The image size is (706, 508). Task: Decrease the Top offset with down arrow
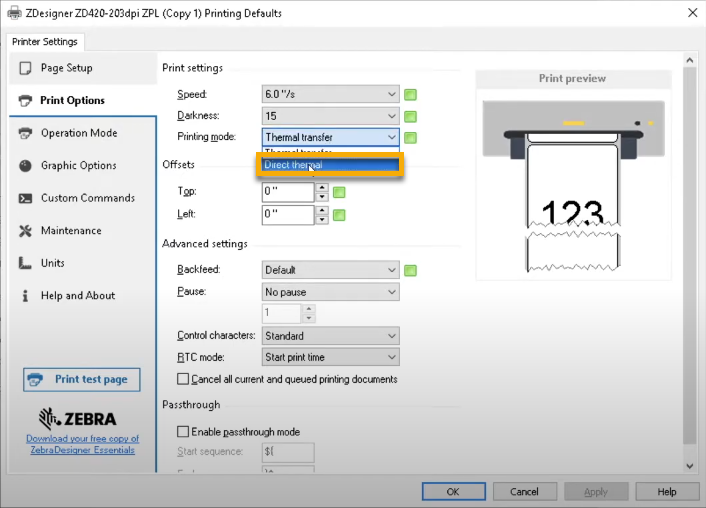pyautogui.click(x=321, y=197)
